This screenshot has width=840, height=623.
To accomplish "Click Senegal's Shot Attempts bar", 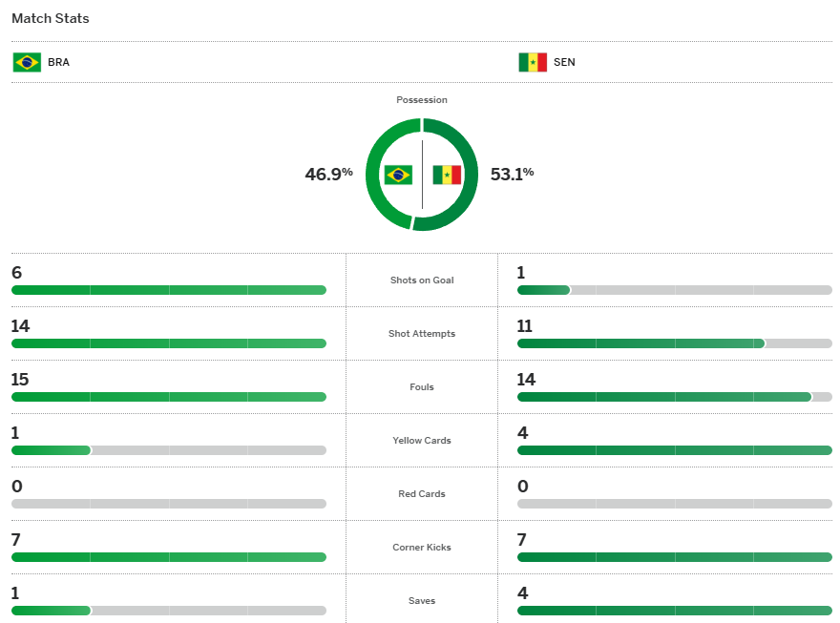I will tap(674, 343).
